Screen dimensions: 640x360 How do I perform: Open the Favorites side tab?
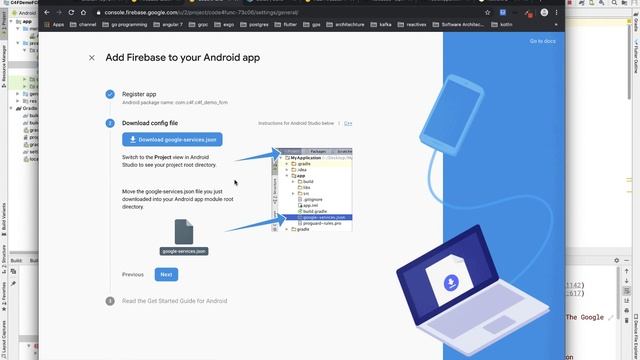[x=4, y=295]
